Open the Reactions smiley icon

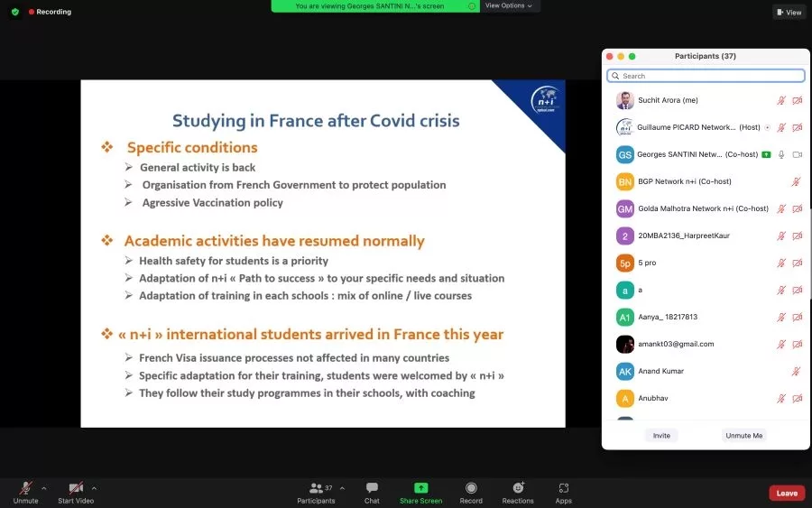pos(518,488)
